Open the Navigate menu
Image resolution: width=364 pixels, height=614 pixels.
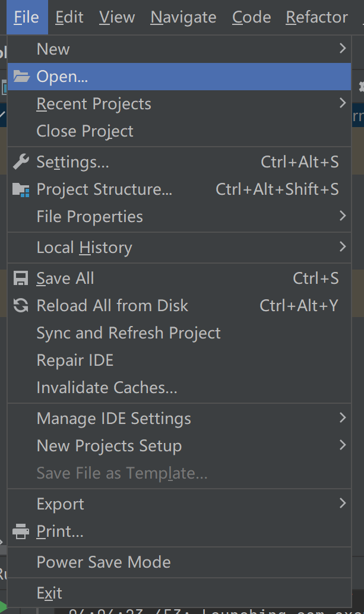click(x=183, y=17)
